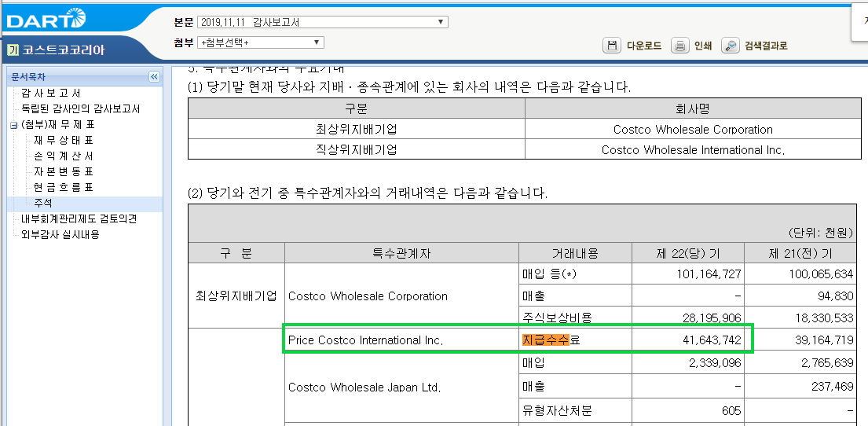This screenshot has width=868, height=426.
Task: Click column header 특수관계자
Action: (402, 254)
